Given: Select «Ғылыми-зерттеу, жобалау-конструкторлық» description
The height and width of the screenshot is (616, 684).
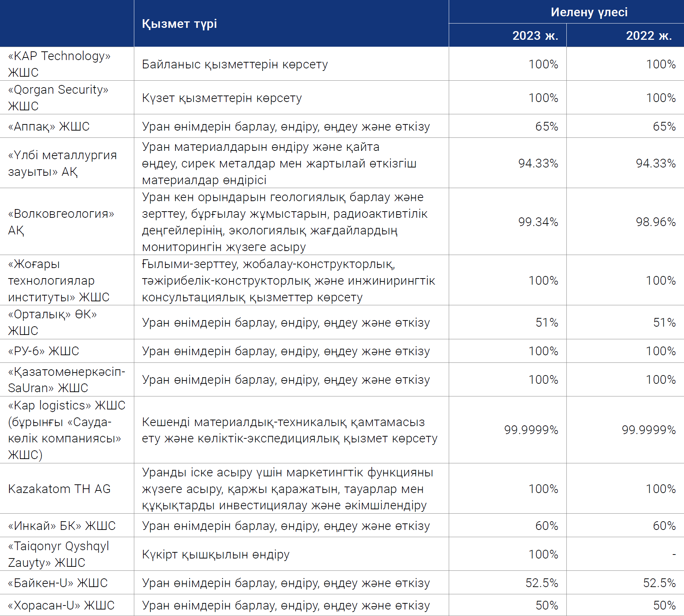Looking at the screenshot, I should (x=288, y=280).
